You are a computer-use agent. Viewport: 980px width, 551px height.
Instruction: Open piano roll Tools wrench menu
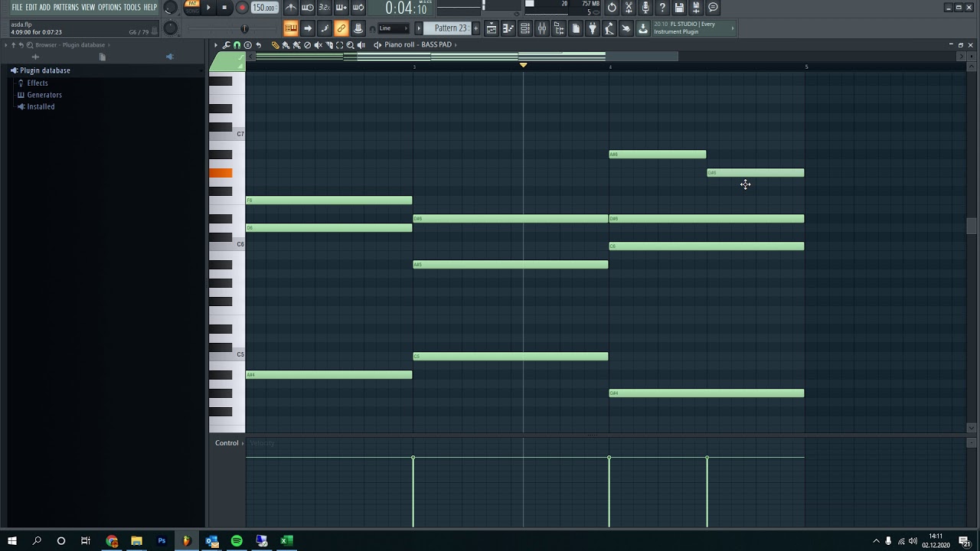(x=226, y=45)
